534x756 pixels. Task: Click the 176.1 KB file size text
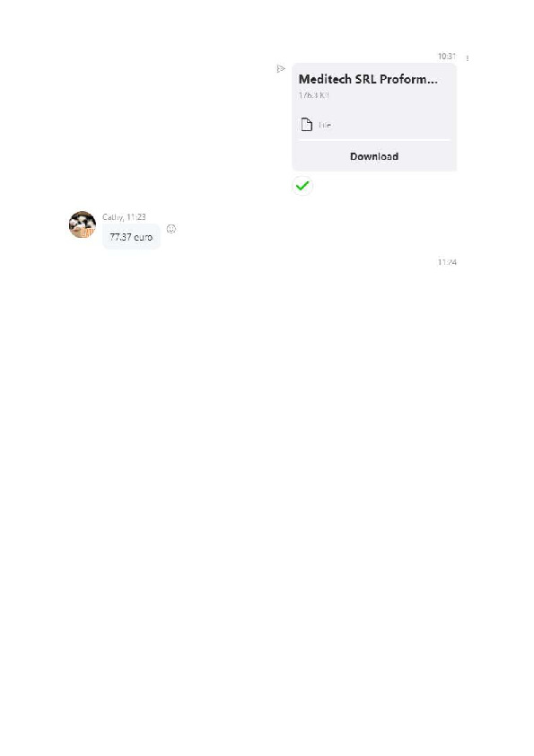[x=313, y=95]
